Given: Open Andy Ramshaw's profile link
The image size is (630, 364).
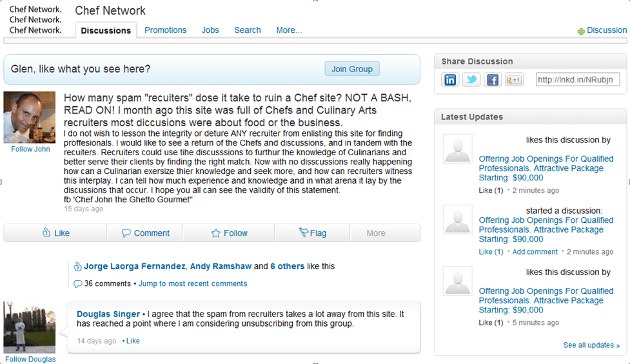Looking at the screenshot, I should coord(221,266).
